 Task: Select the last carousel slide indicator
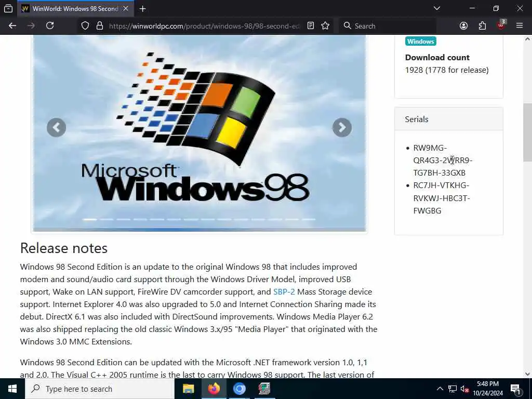tap(309, 220)
